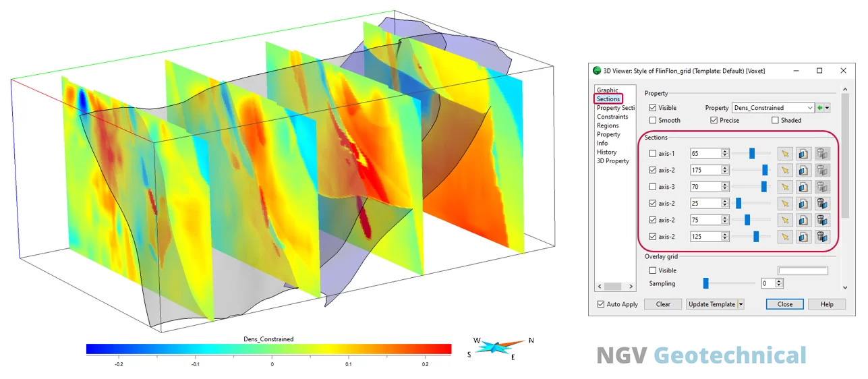Open small dropdown arrow right of green arrow
The width and height of the screenshot is (868, 379).
point(828,108)
